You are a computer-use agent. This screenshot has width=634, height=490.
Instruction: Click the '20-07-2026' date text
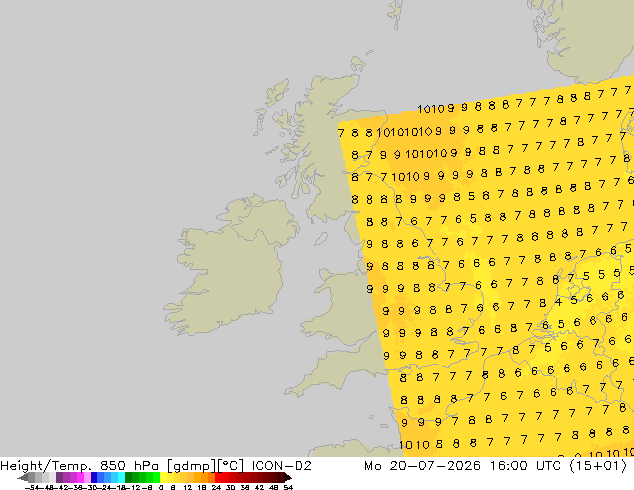[x=435, y=466]
